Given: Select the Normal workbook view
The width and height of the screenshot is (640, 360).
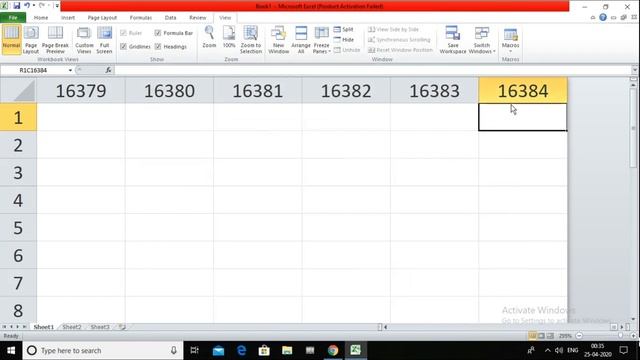Looking at the screenshot, I should pyautogui.click(x=11, y=39).
